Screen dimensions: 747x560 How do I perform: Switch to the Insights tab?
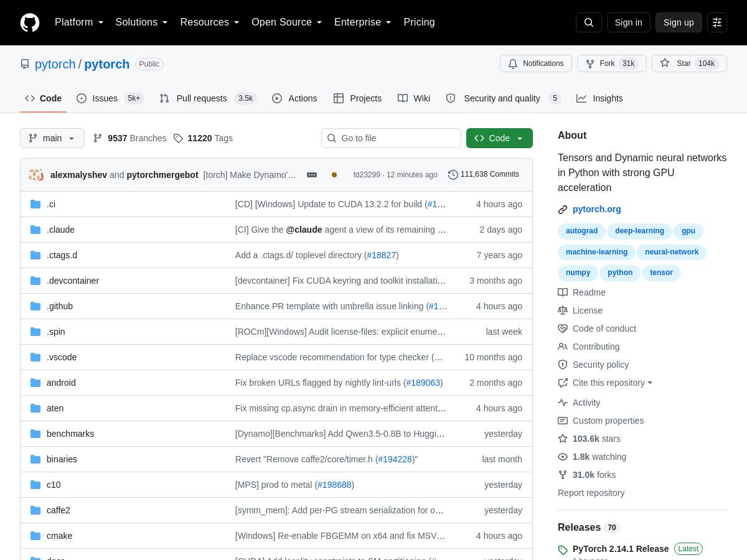pos(599,98)
